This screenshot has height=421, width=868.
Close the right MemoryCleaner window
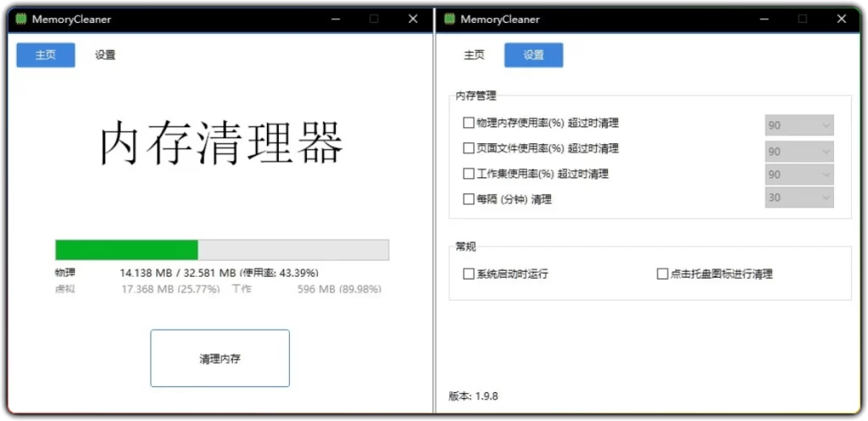pos(842,19)
